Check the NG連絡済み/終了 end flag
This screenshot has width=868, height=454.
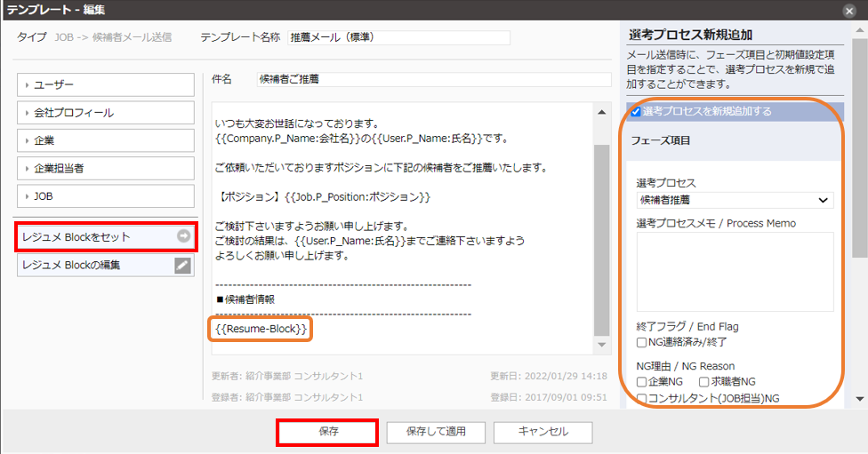tap(642, 342)
